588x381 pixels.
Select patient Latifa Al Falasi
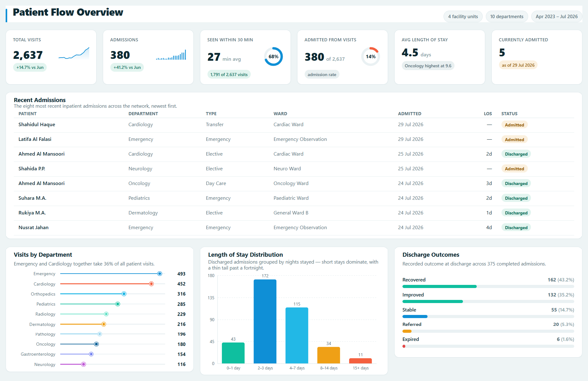pos(35,139)
